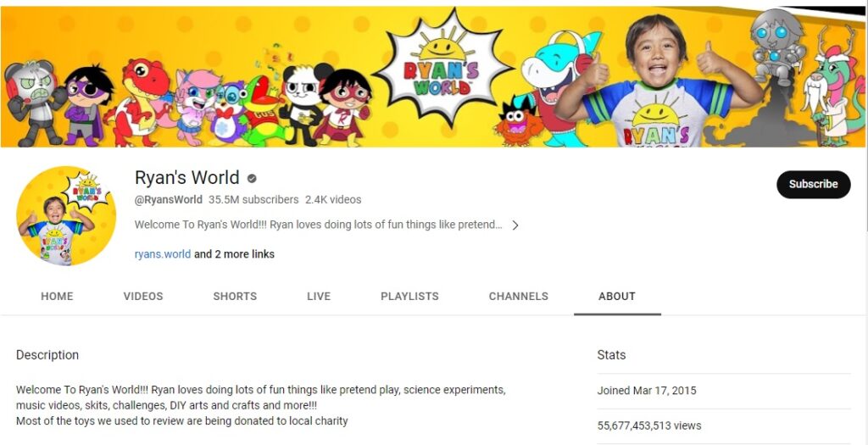
Task: Switch to the CHANNELS tab
Action: click(518, 297)
